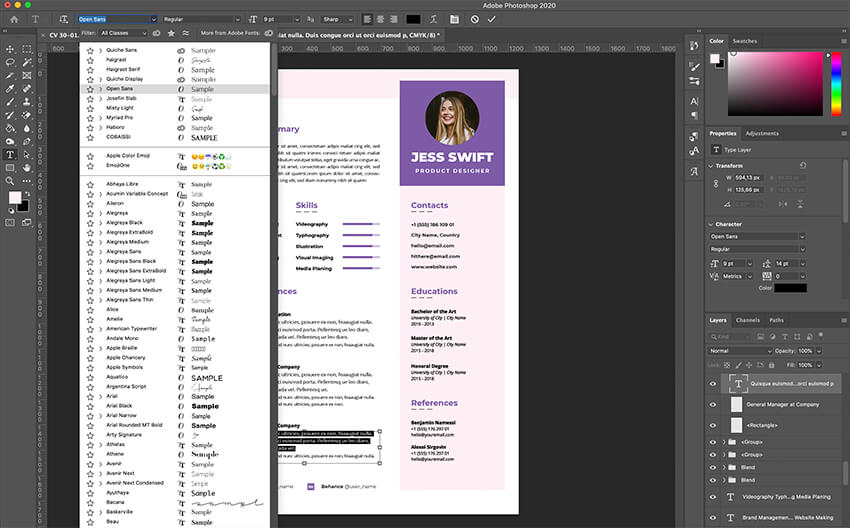This screenshot has width=850, height=528.
Task: Select the Lasso tool
Action: click(x=10, y=62)
